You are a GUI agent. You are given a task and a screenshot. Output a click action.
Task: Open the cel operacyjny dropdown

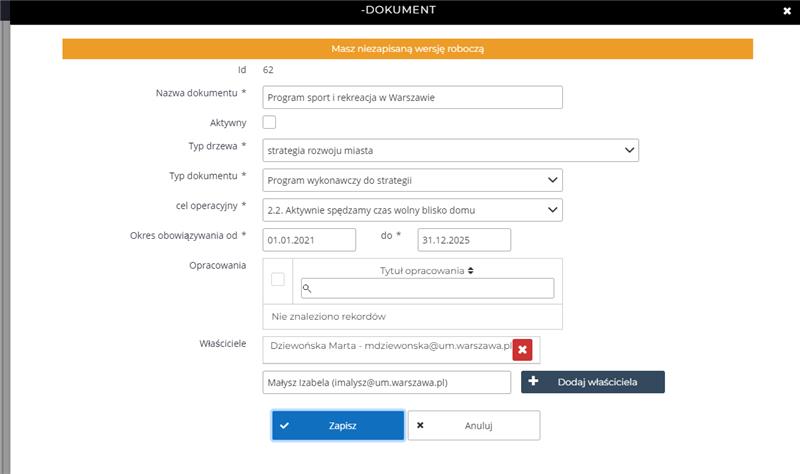(x=412, y=209)
